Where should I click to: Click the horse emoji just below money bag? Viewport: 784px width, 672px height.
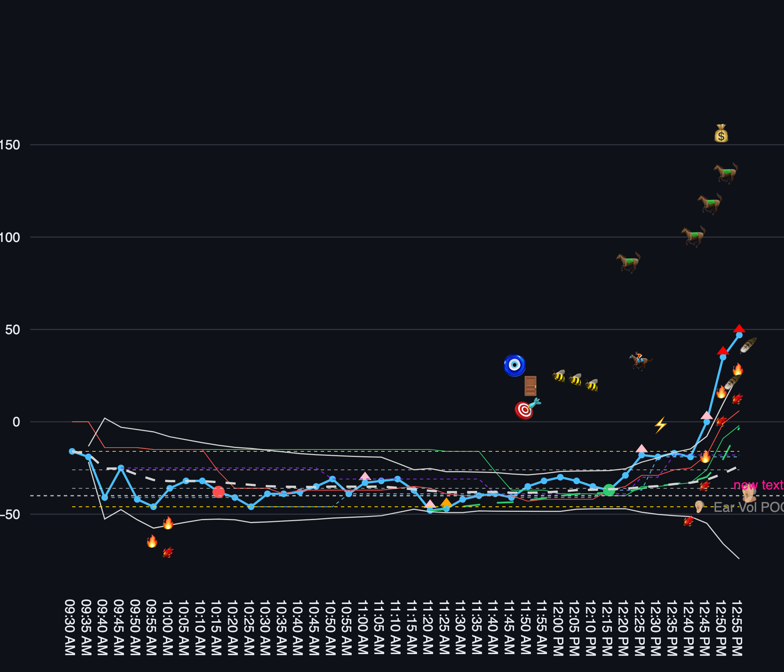726,173
